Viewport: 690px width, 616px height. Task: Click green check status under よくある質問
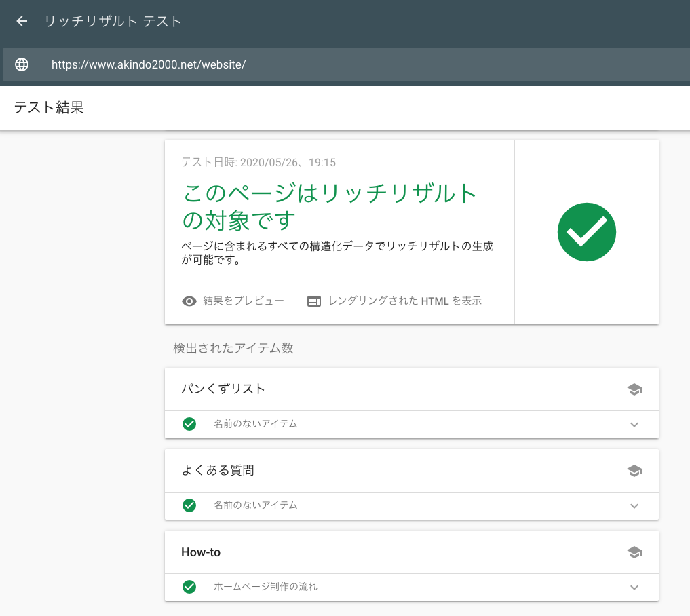click(189, 505)
